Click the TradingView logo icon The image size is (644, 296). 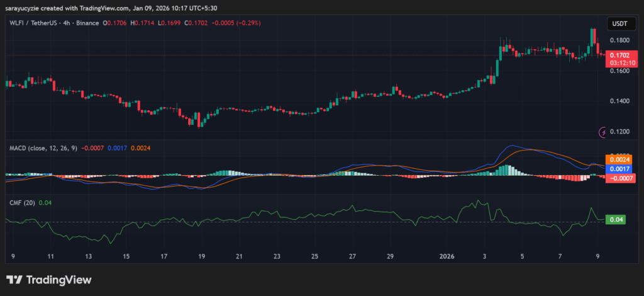14,280
